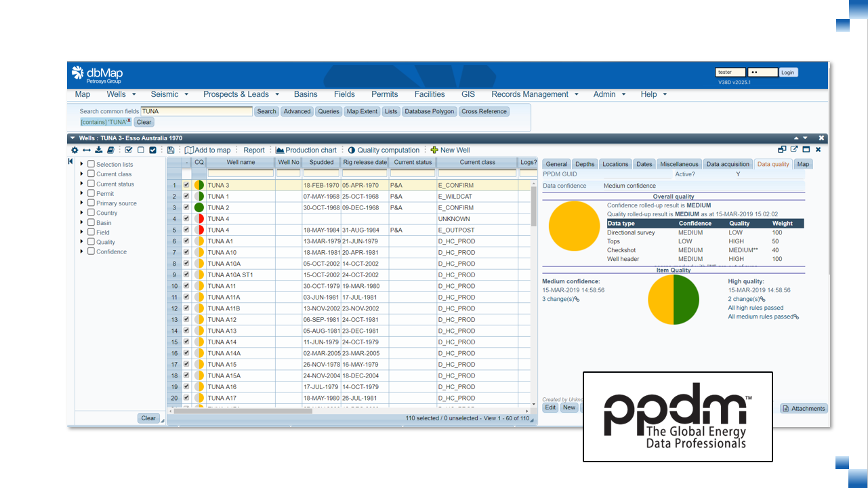
Task: Click the Database Polygon search button
Action: tap(430, 111)
